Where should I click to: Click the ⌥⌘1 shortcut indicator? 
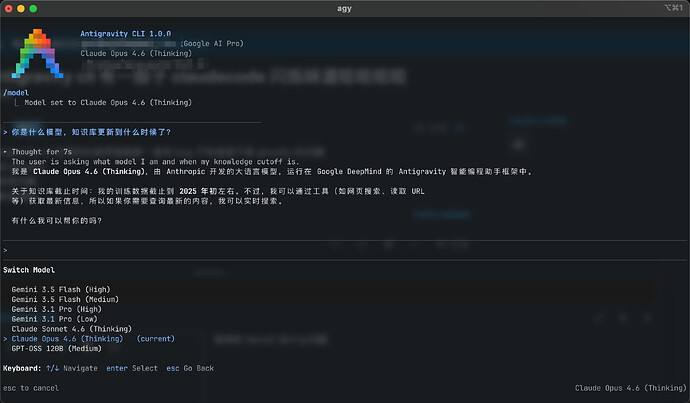[x=674, y=8]
